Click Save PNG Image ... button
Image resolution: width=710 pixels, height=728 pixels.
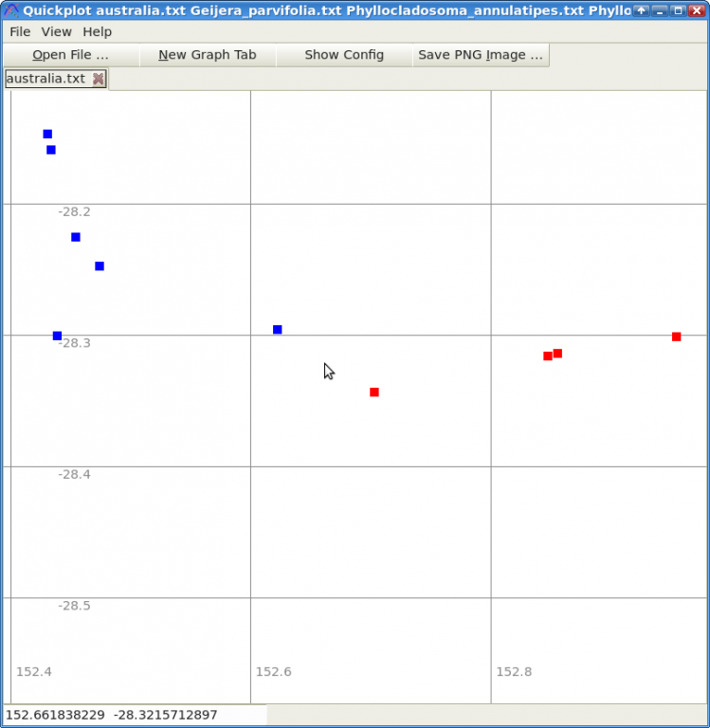[x=481, y=55]
